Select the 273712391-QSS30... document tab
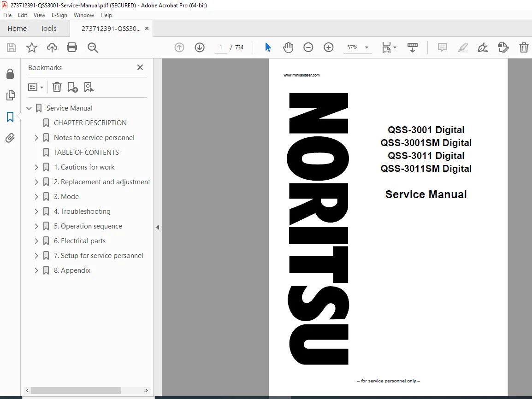Screen dimensions: 532x399 111,29
